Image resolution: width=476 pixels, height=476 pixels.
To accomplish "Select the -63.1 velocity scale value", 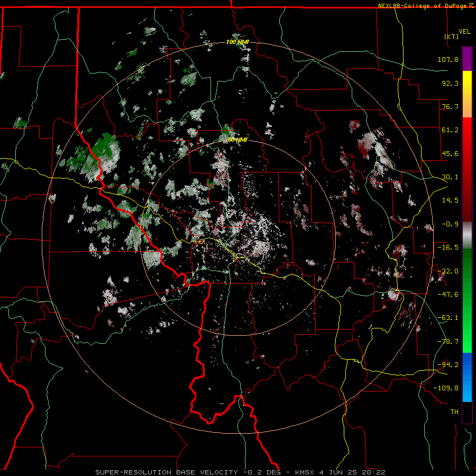I will [448, 318].
